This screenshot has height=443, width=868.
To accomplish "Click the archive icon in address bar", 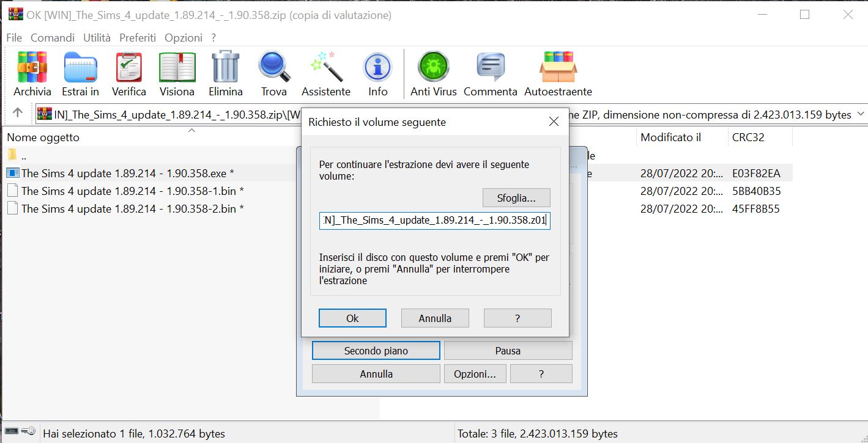I will coord(45,114).
